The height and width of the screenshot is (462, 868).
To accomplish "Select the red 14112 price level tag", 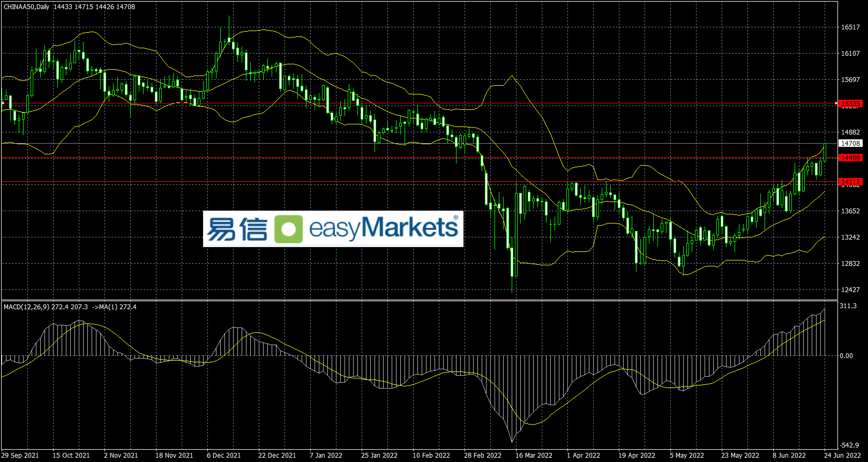I will (850, 182).
